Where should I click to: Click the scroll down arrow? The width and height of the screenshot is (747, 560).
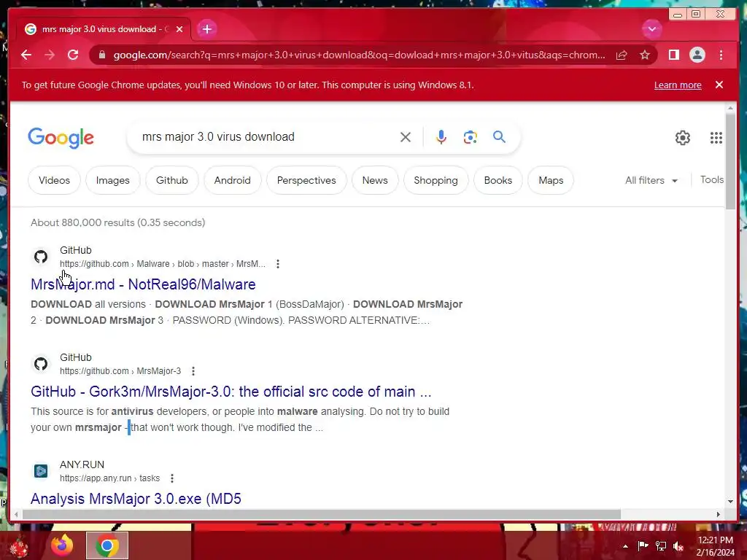pyautogui.click(x=730, y=502)
